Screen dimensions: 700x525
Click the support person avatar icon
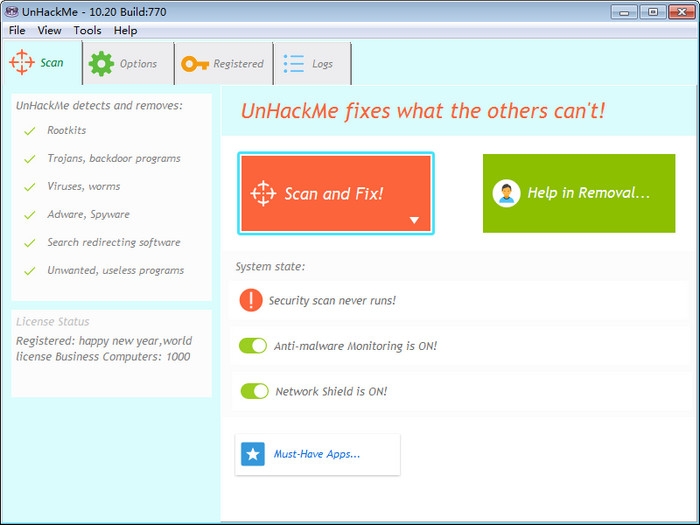[506, 193]
